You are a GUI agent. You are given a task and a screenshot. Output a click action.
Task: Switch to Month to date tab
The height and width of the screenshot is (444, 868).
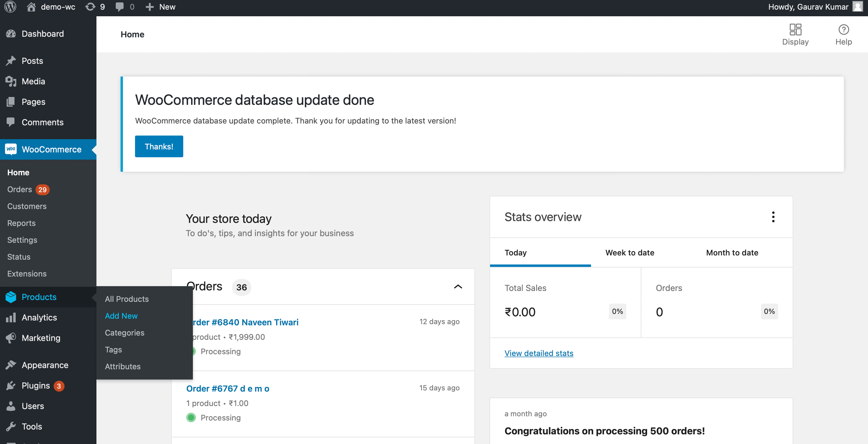pyautogui.click(x=732, y=253)
